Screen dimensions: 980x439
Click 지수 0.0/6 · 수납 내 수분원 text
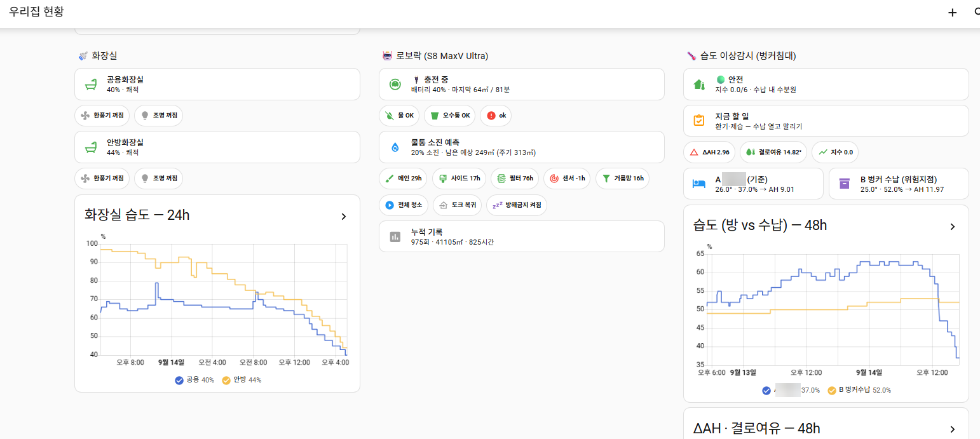[756, 90]
